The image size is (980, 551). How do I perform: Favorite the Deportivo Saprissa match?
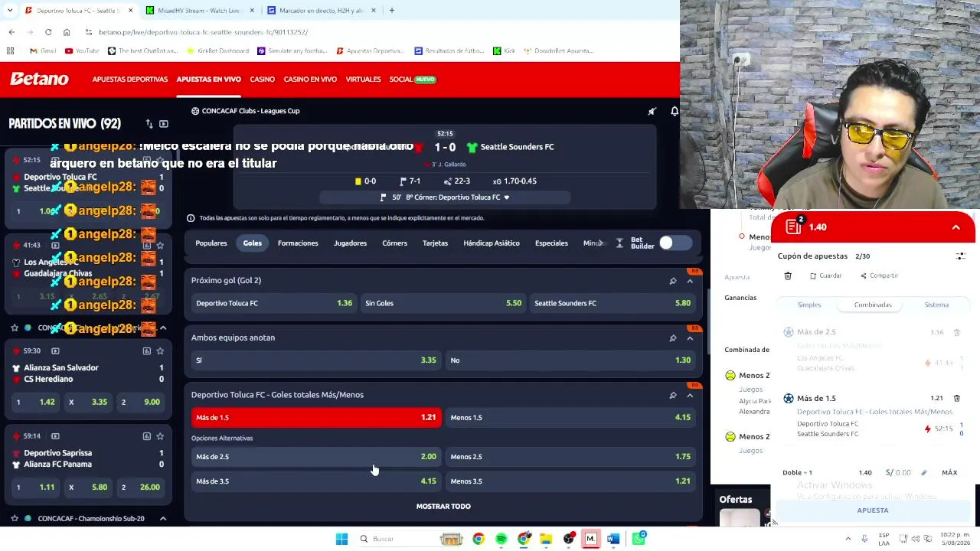click(160, 436)
